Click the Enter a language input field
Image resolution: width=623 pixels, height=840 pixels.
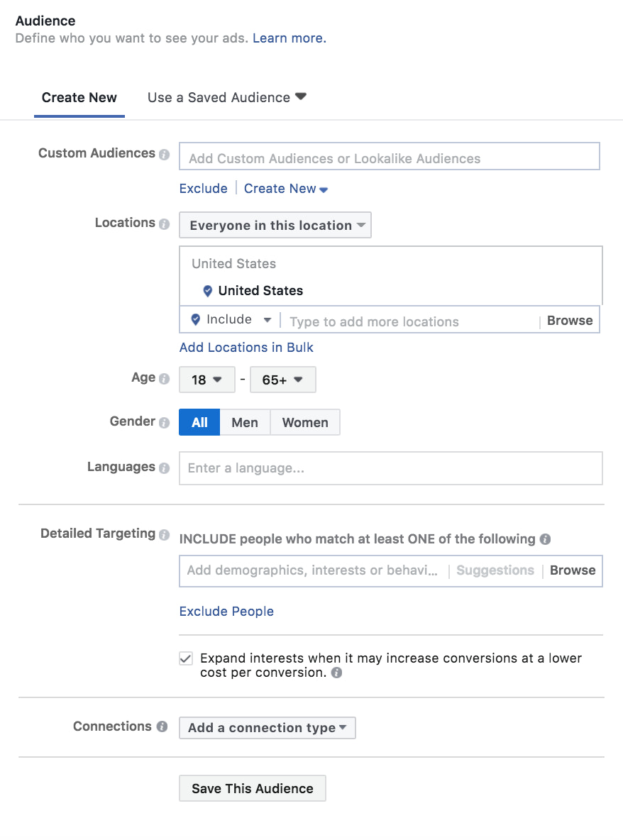390,468
